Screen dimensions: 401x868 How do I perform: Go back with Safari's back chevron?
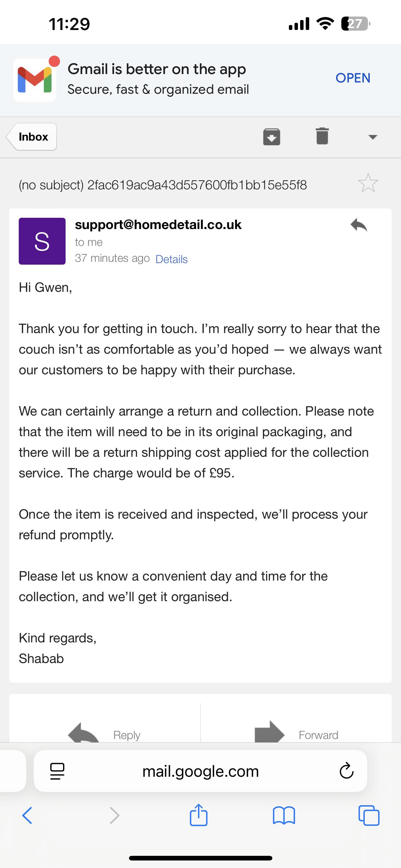pyautogui.click(x=27, y=816)
